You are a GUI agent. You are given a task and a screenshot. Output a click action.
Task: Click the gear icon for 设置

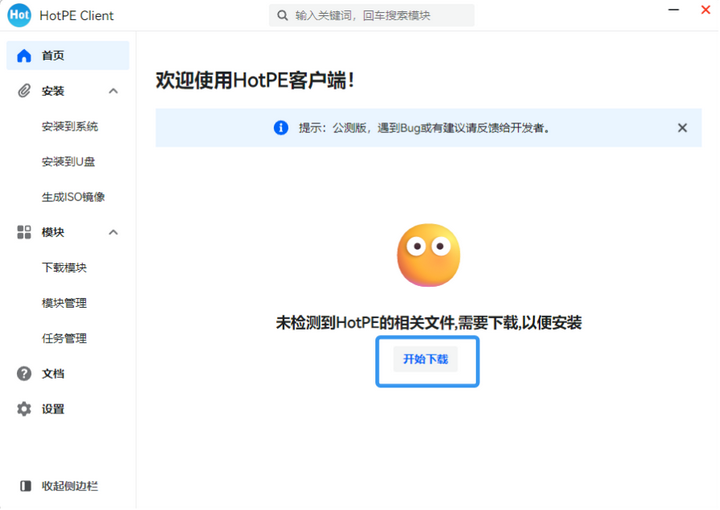click(24, 409)
